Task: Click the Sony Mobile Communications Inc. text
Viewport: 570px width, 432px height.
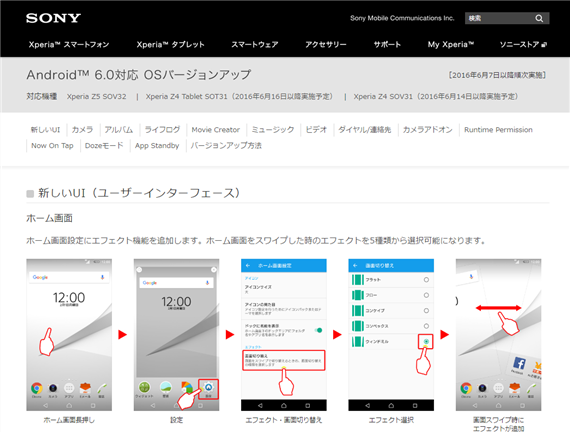Action: 402,18
